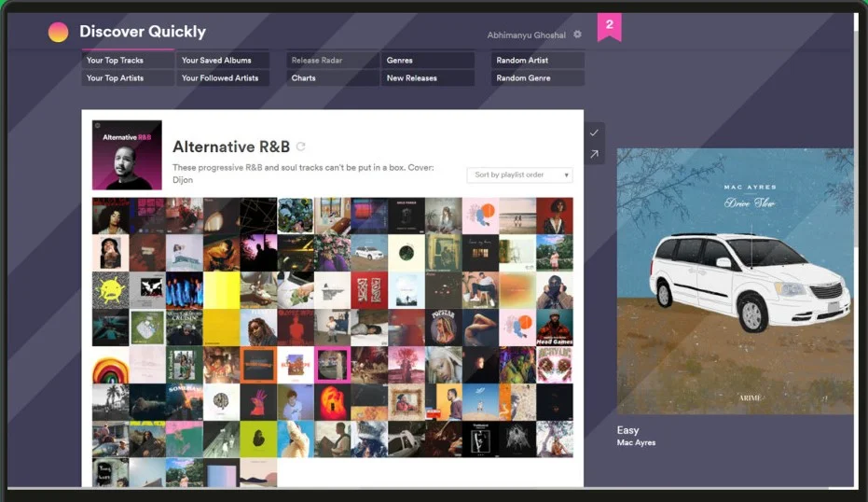Select the brain illustration album cover
868x502 pixels.
tap(222, 402)
